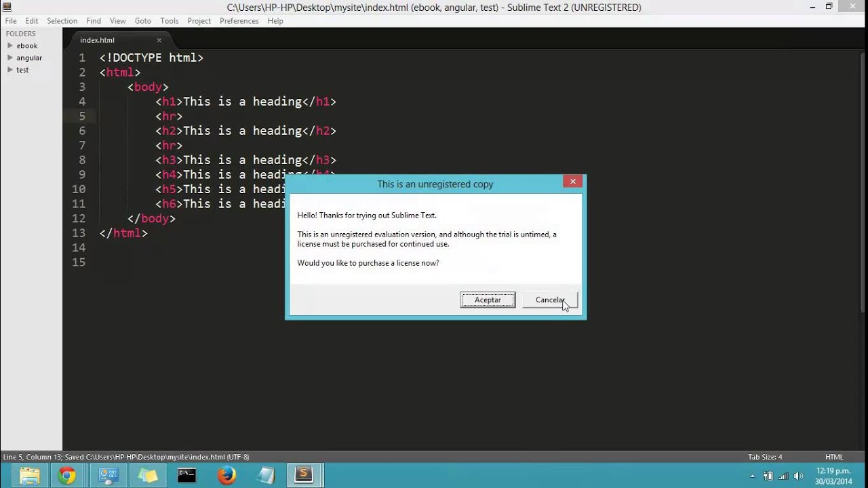Open the folder icon next to Control Panel
Screen dimensions: 868x488
tap(147, 475)
